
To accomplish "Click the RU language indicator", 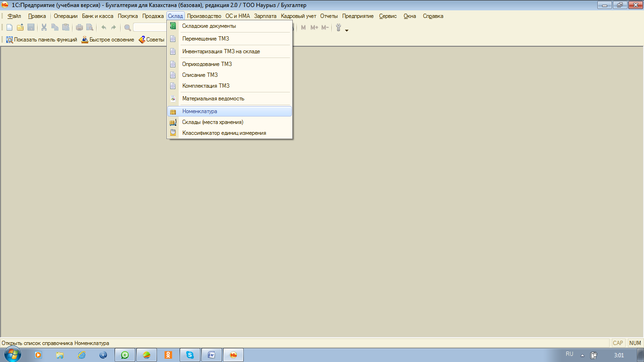I will click(x=570, y=354).
